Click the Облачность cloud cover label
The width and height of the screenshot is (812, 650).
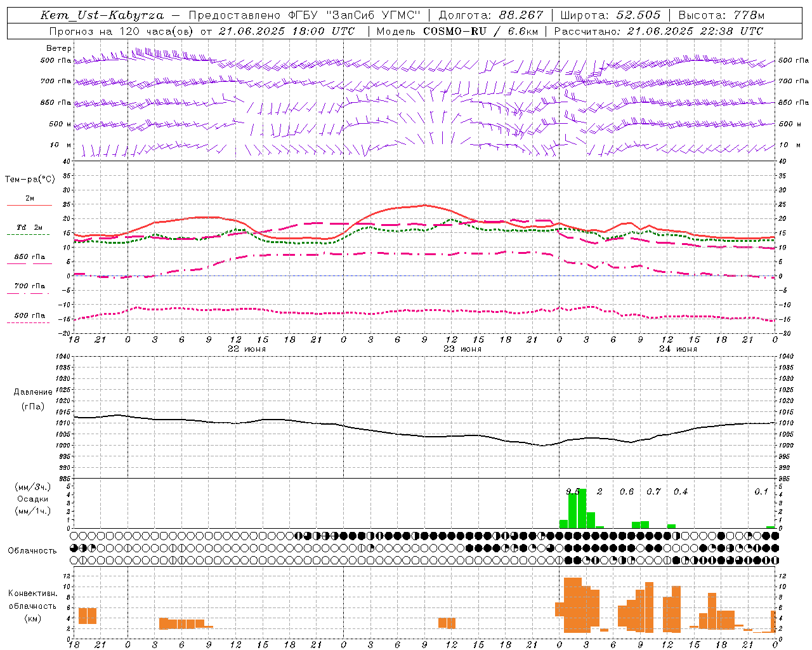32,551
